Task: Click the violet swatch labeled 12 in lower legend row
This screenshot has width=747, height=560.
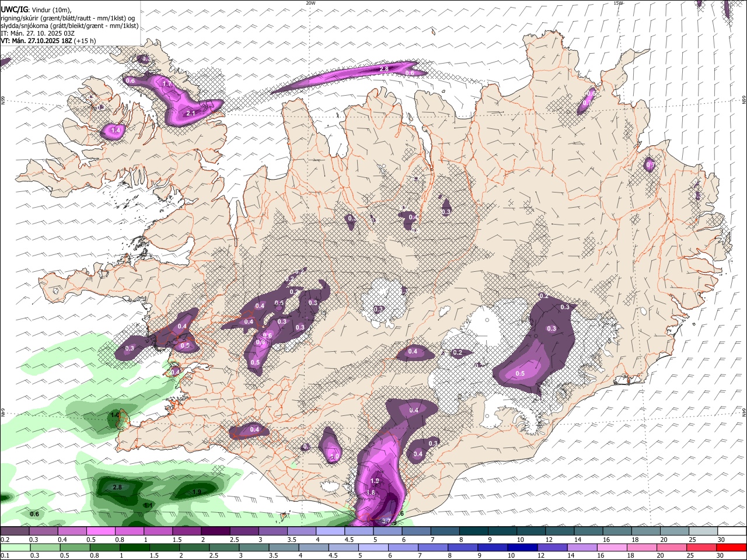Action: [x=553, y=548]
